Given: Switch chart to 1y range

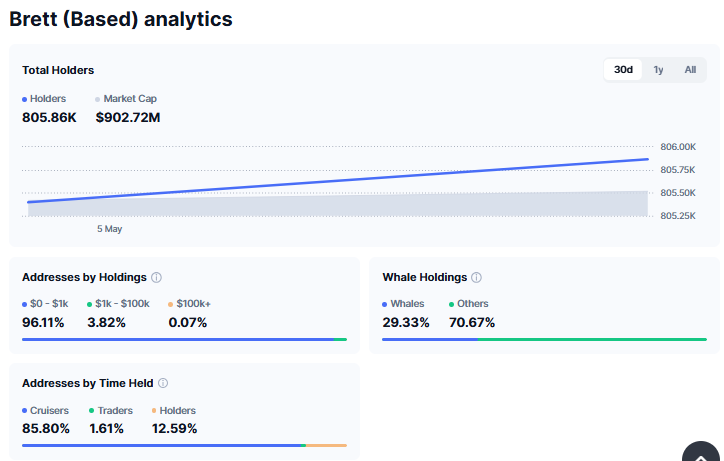Looking at the screenshot, I should (x=658, y=70).
